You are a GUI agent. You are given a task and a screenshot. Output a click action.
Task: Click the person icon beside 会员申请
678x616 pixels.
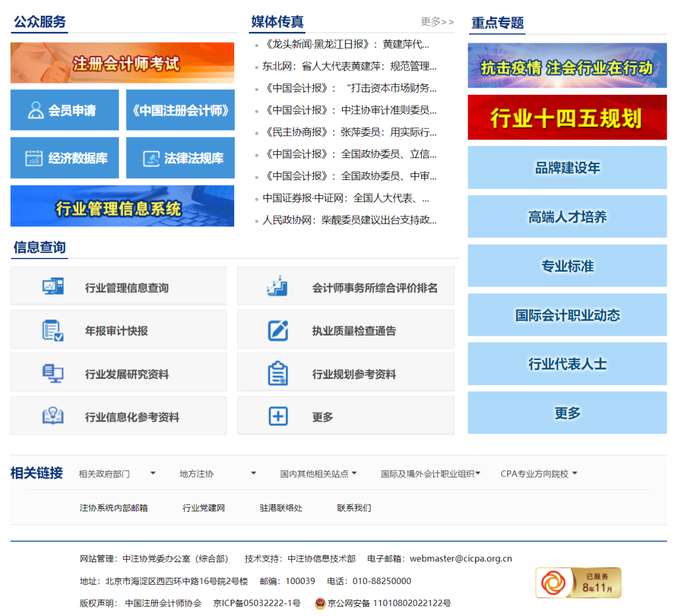(x=35, y=110)
